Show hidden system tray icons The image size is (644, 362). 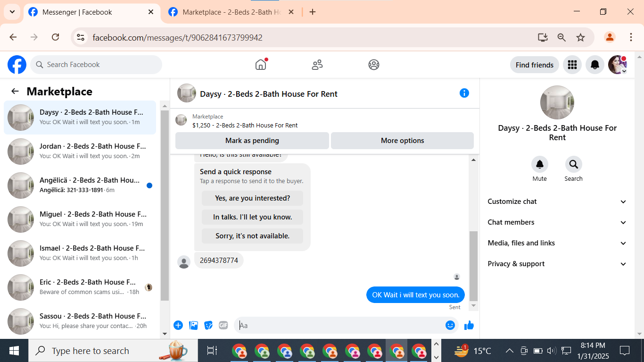pos(510,351)
